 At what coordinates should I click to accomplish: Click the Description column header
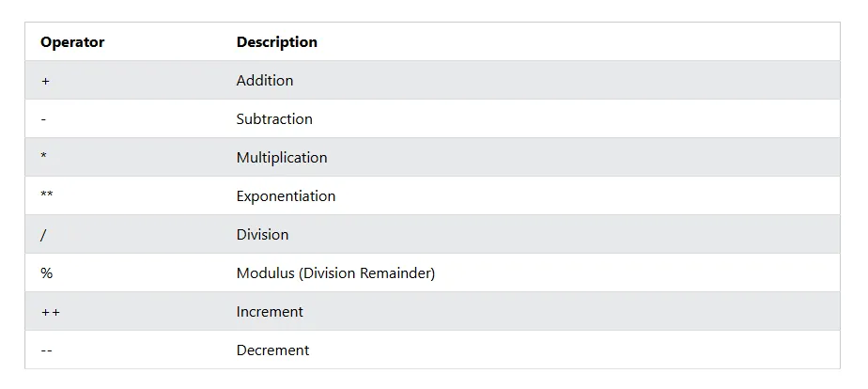276,42
